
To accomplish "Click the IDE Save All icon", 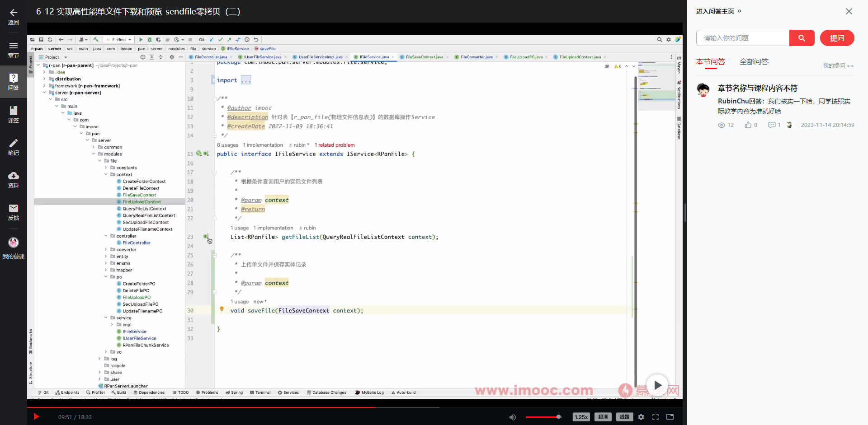I will (x=41, y=40).
